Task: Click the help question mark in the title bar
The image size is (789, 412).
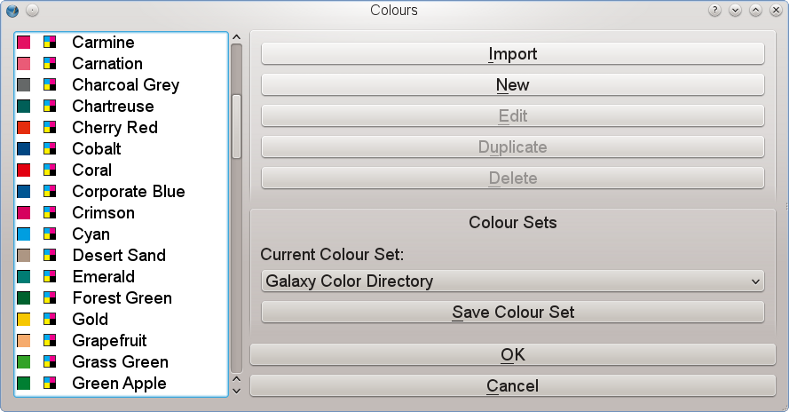Action: 715,10
